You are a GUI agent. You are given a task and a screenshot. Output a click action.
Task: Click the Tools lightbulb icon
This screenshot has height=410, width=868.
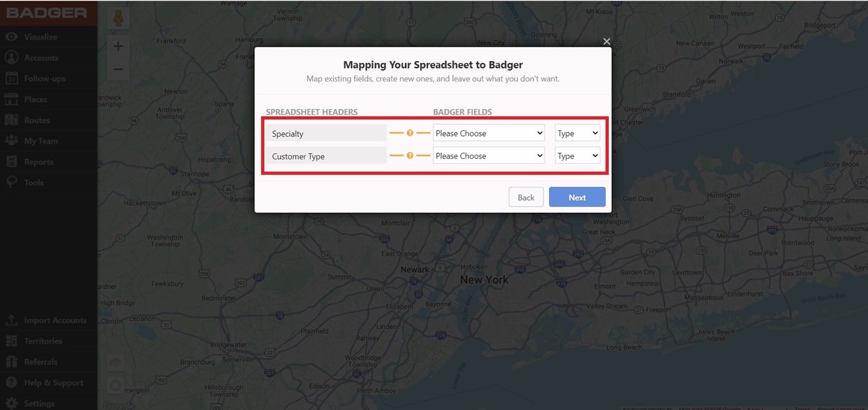click(x=11, y=182)
